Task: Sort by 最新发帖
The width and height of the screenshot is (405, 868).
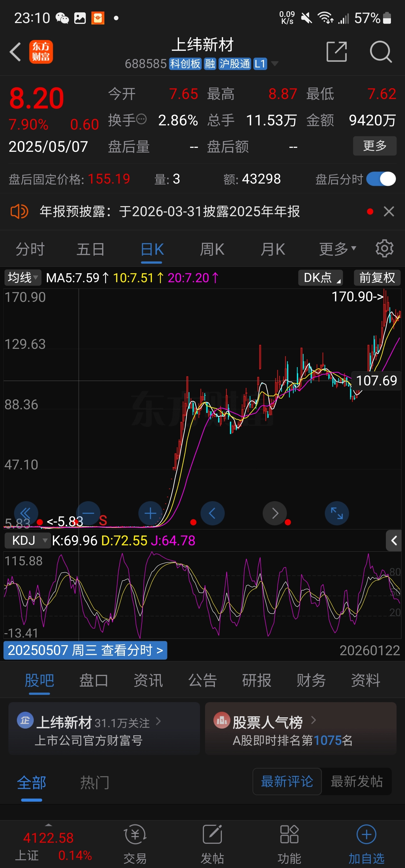Action: point(356,781)
